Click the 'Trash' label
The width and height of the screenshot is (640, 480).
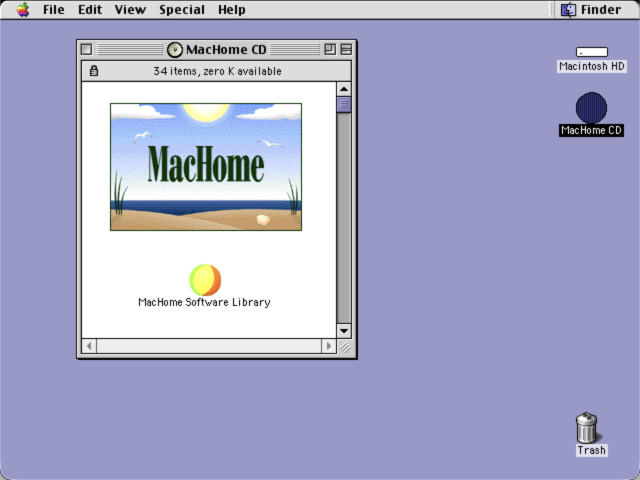click(x=591, y=450)
